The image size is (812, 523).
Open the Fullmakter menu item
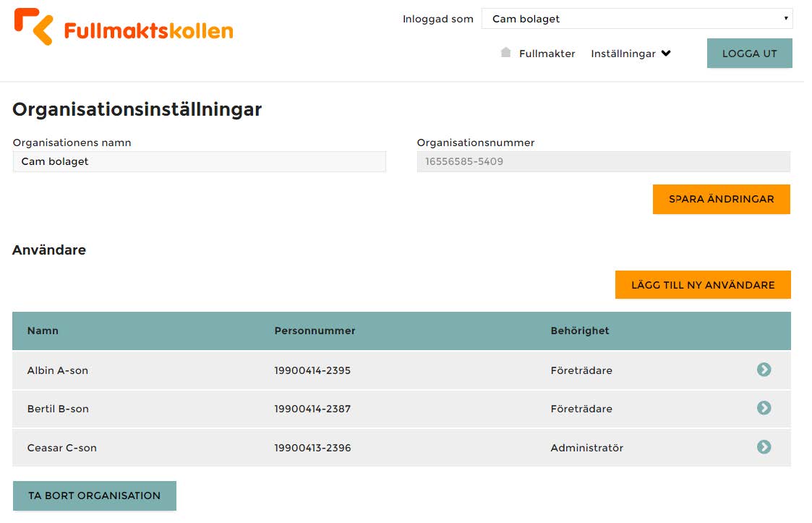[547, 53]
